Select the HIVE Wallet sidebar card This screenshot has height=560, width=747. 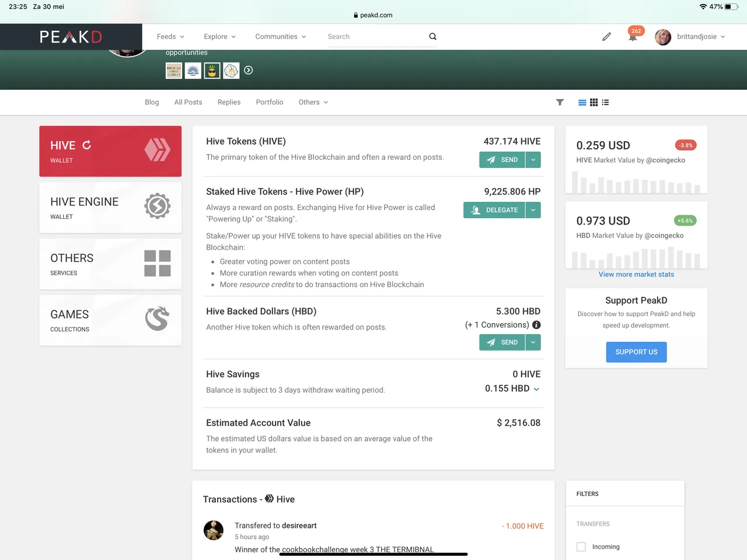pyautogui.click(x=110, y=151)
